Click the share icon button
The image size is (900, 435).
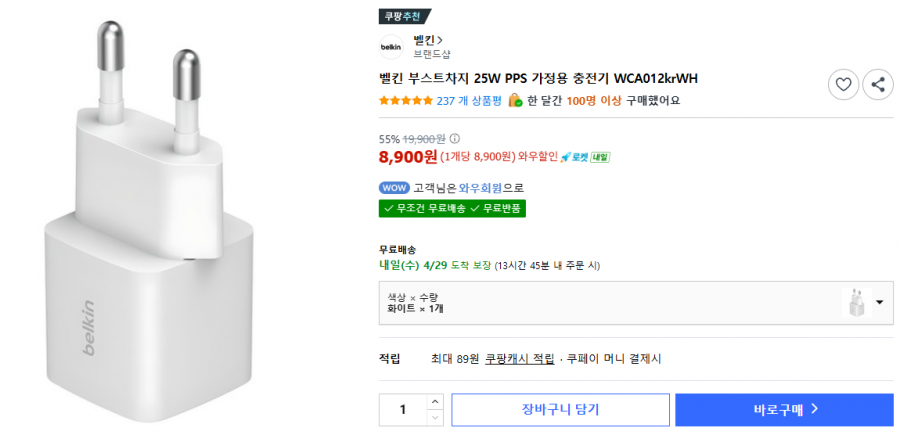coord(877,85)
